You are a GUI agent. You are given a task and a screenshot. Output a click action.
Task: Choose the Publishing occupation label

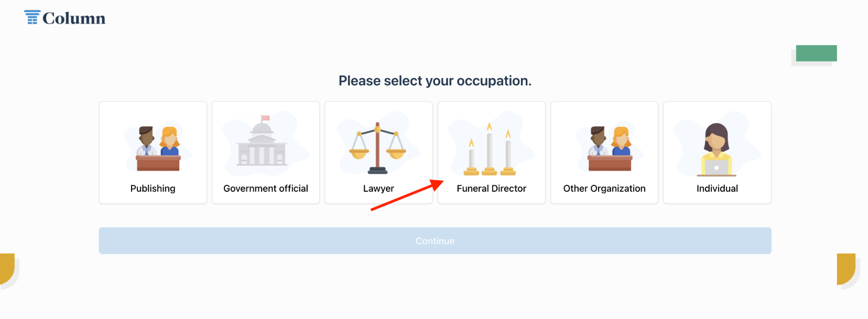pyautogui.click(x=153, y=189)
